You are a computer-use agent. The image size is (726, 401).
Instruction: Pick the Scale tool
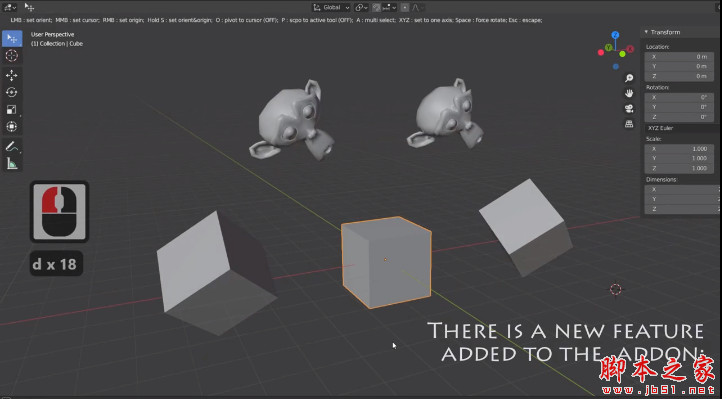12,109
